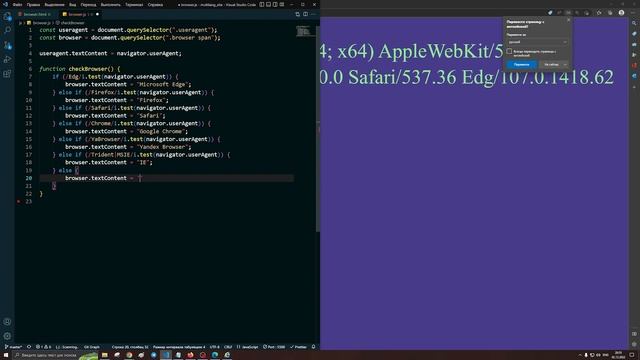Screen dimensions: 640x360
Task: Click the search icon in Edge sidebar
Action: point(634,23)
